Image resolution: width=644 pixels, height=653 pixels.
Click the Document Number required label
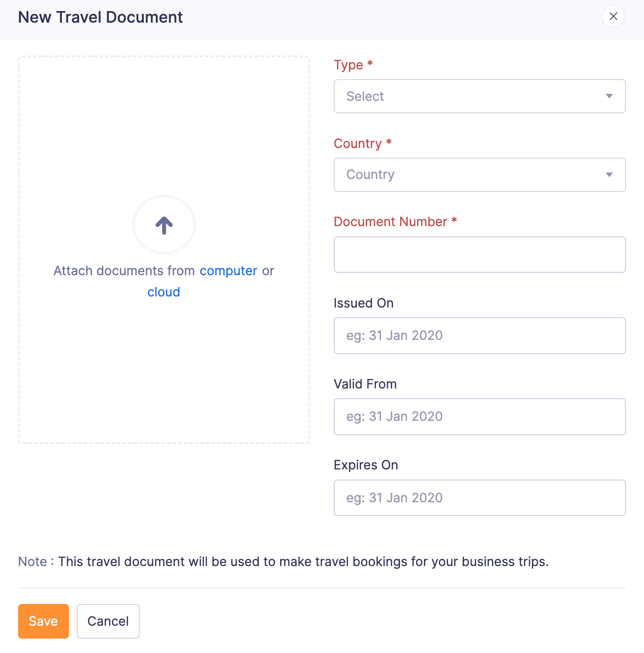[x=394, y=222]
